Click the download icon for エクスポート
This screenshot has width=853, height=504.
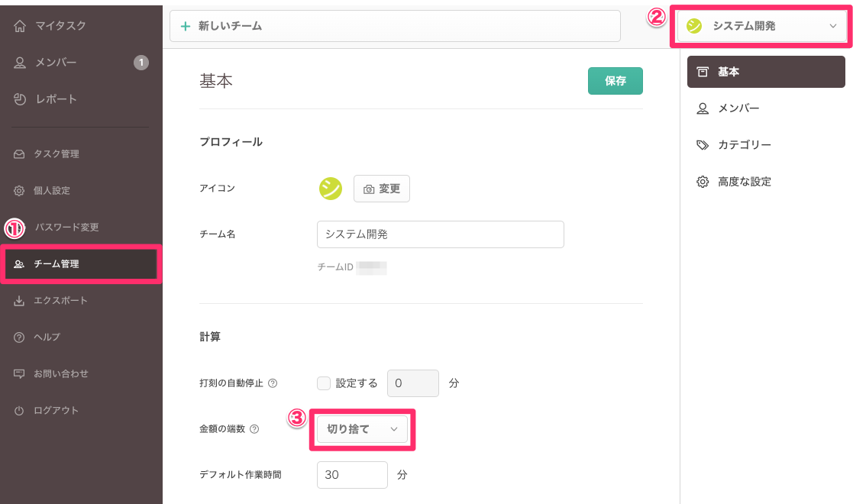(x=20, y=301)
